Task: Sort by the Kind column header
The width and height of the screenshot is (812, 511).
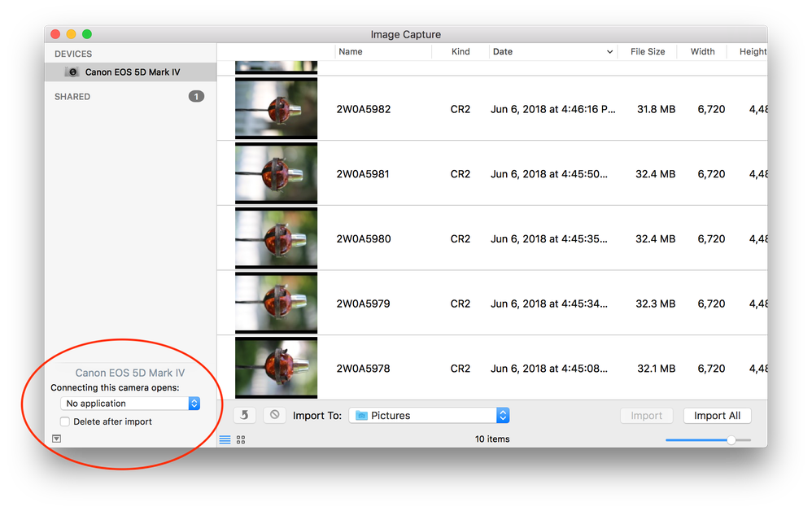Action: 461,52
